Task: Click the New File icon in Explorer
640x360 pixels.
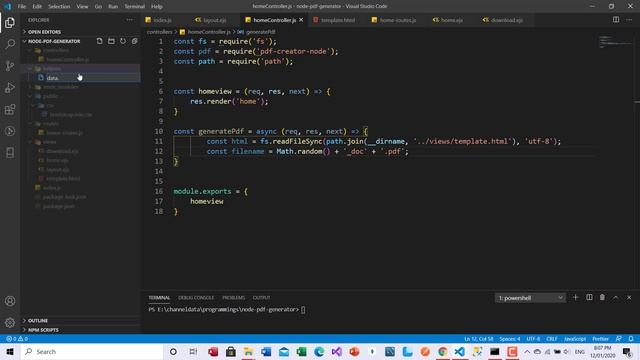Action: pyautogui.click(x=100, y=41)
